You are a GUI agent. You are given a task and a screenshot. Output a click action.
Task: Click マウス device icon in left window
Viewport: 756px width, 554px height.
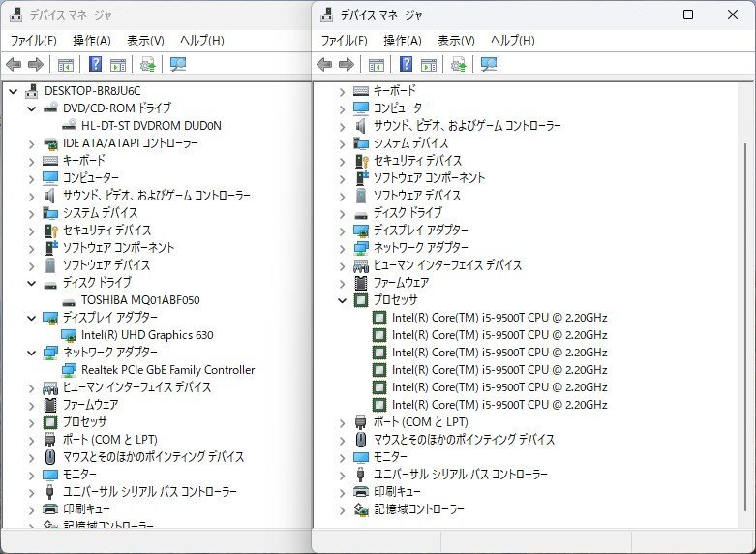tap(50, 456)
